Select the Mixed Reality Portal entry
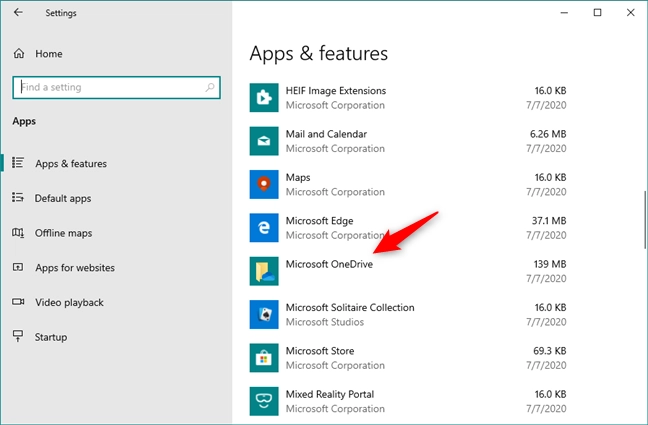648x425 pixels. point(408,401)
